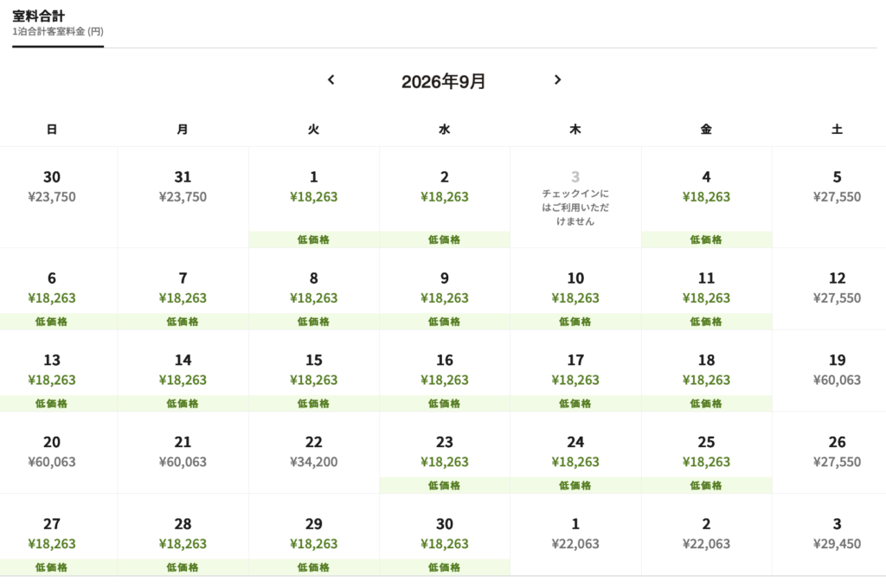Select October 3 at ¥29,450
Screen dimensions: 886x588
coord(837,534)
